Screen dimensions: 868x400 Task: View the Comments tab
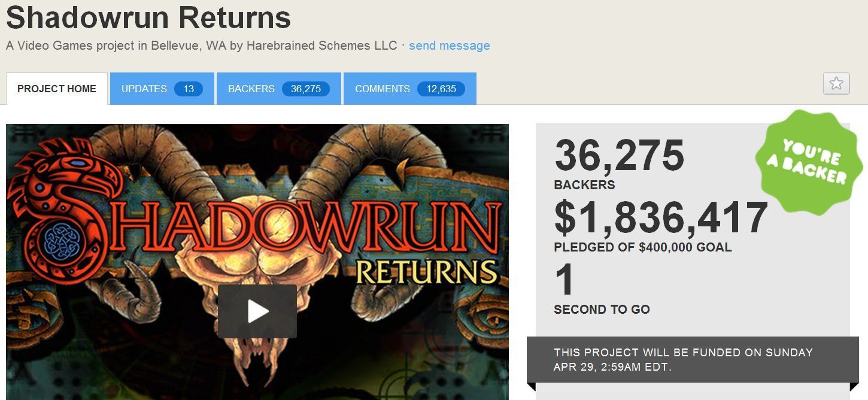409,89
